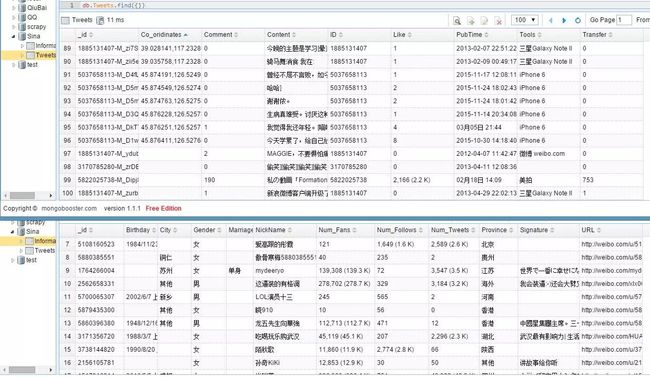Image resolution: width=650 pixels, height=377 pixels.
Task: Click the sort arrows on Num_Follows column
Action: click(x=421, y=230)
